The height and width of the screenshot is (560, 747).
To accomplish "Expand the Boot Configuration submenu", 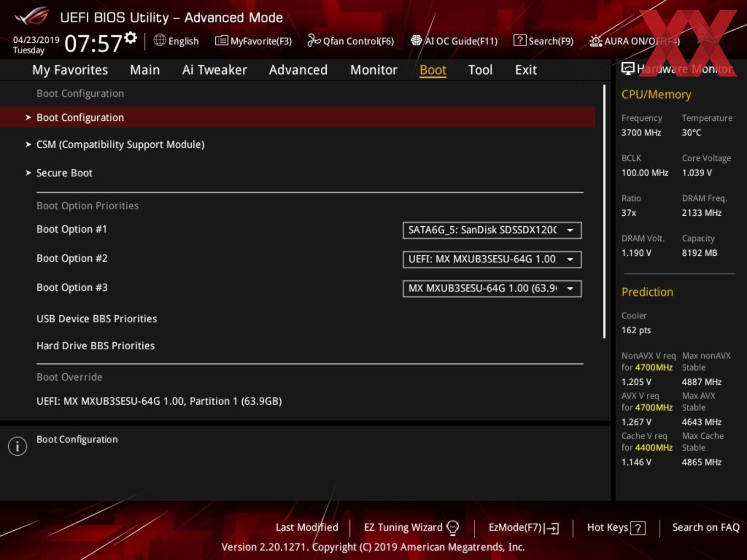I will 297,117.
